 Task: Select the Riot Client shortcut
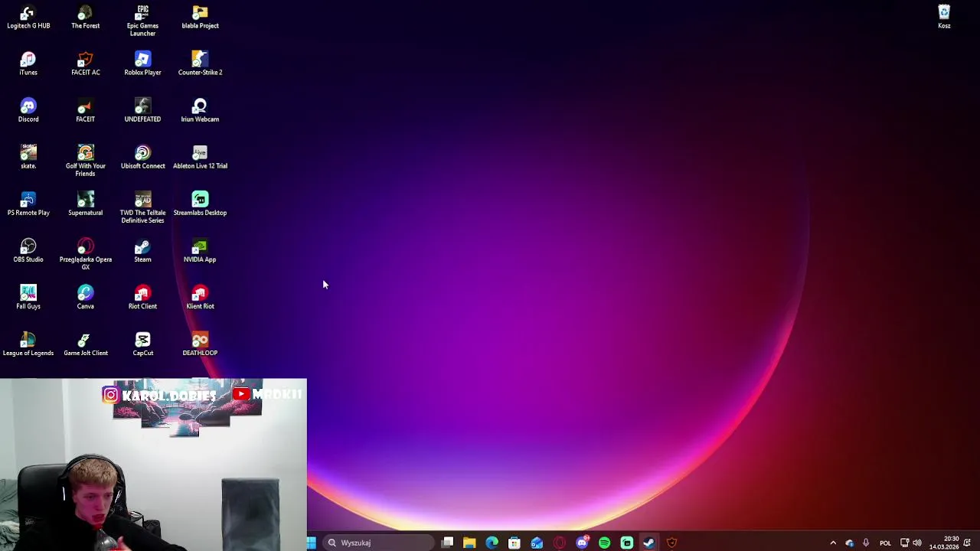(x=142, y=298)
